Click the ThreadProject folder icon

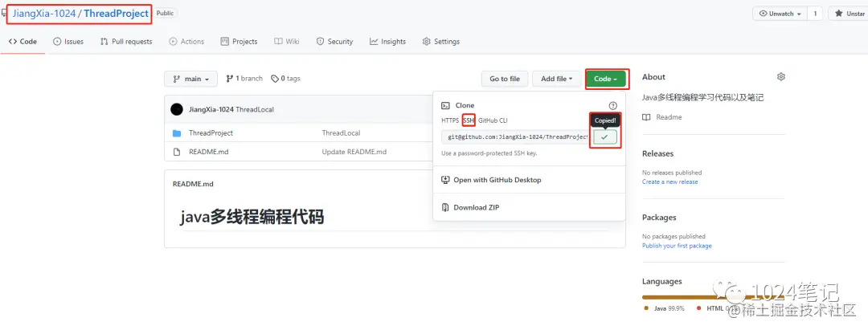[177, 133]
